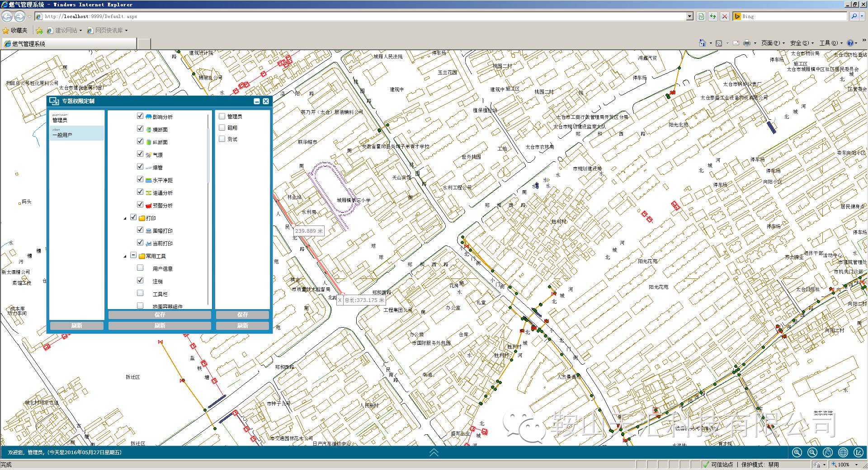Click the RSS feeds icon
The image size is (868, 470).
tap(718, 43)
